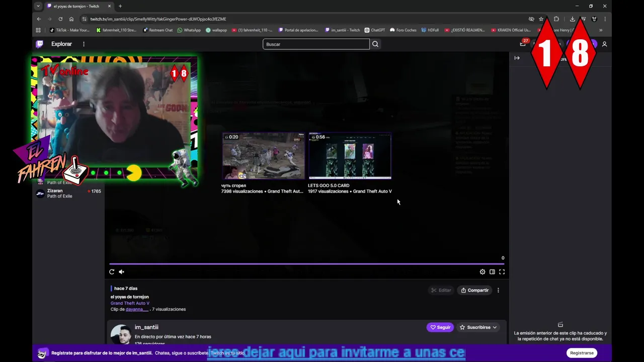Open the bookmarks apps grid icon
Viewport: 644px width, 362px height.
pyautogui.click(x=38, y=30)
